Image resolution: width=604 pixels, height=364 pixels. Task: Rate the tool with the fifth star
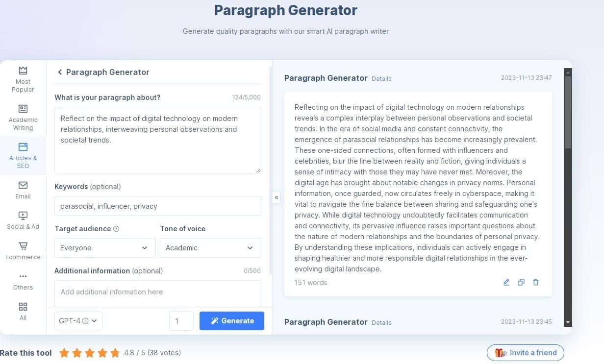pyautogui.click(x=115, y=353)
